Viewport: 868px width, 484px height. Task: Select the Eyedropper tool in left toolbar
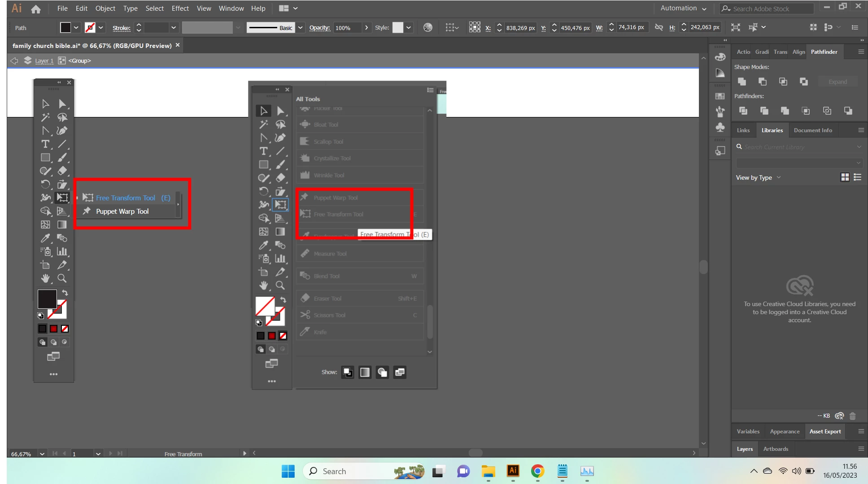pos(45,238)
